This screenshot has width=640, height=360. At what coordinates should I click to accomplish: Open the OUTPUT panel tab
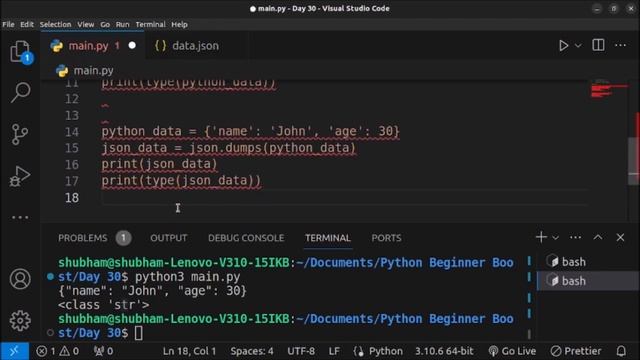click(x=169, y=238)
